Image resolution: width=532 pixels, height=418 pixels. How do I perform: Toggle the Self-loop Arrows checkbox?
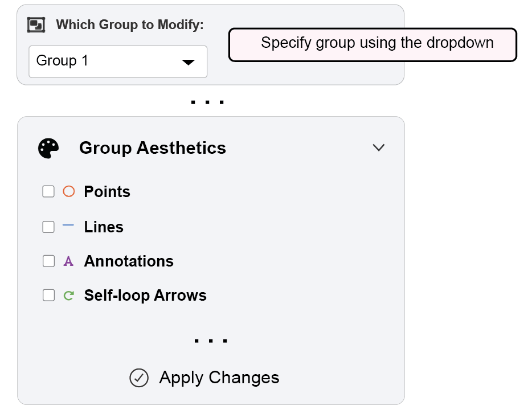[x=48, y=296]
